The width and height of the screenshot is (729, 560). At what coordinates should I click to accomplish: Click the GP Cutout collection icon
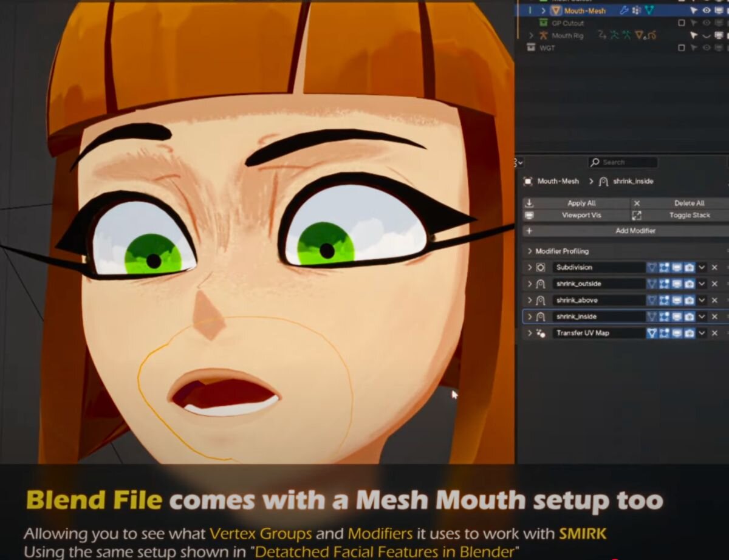pyautogui.click(x=544, y=23)
